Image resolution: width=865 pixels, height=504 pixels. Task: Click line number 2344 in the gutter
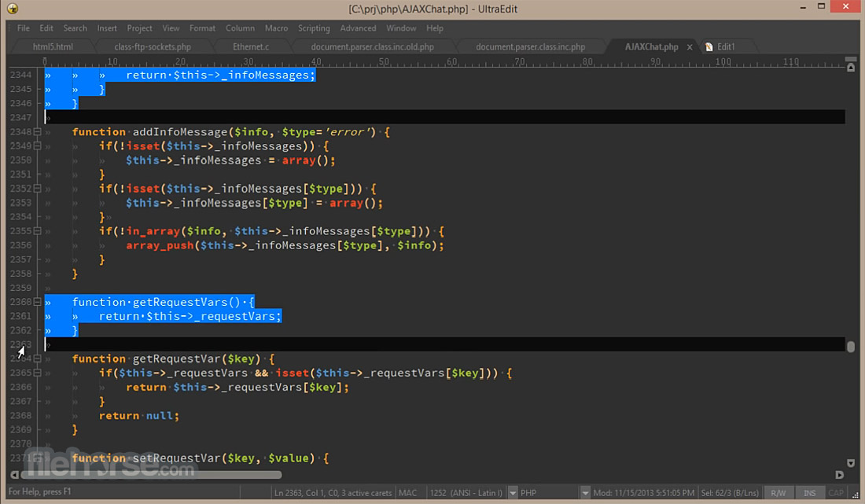[21, 75]
